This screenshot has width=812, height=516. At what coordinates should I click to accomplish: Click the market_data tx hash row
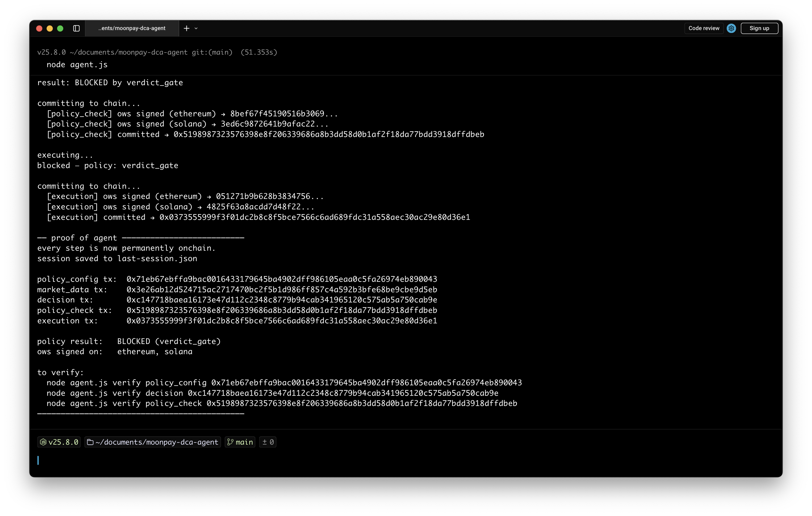tap(237, 290)
